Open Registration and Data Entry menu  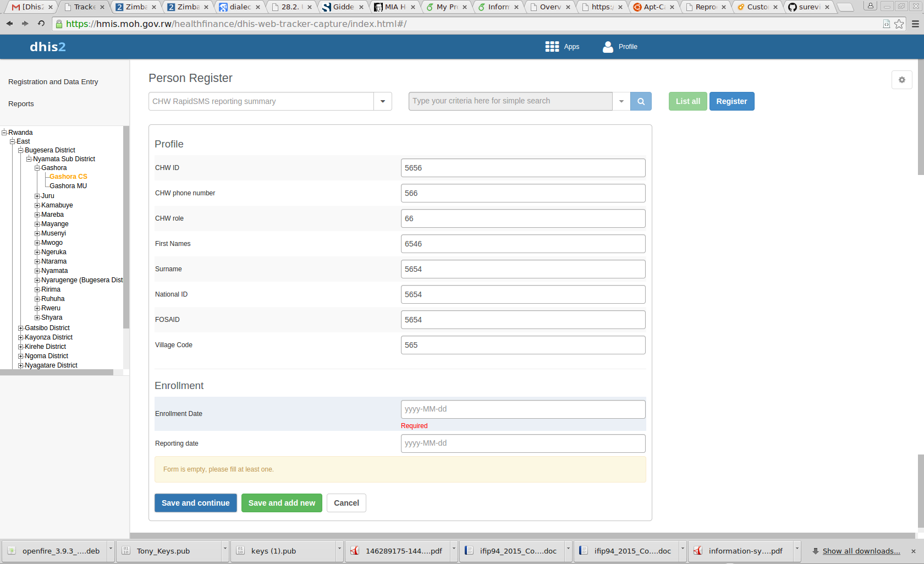pos(53,82)
